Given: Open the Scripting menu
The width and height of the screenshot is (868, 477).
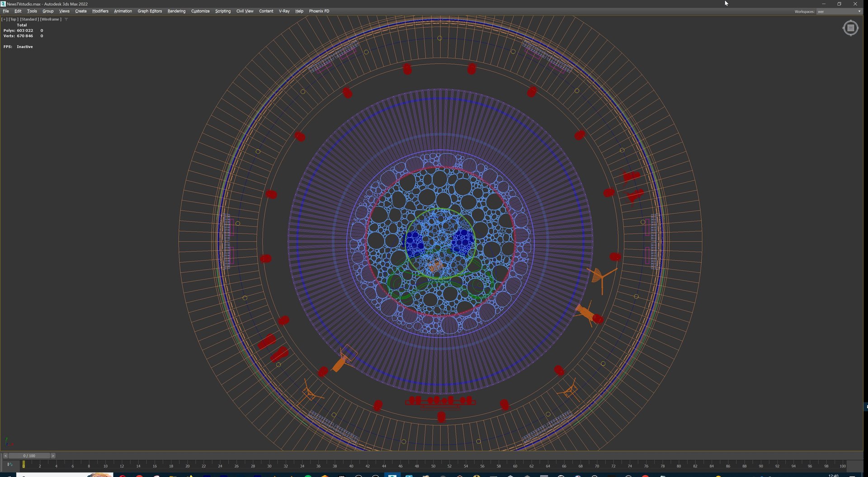Looking at the screenshot, I should click(x=223, y=11).
